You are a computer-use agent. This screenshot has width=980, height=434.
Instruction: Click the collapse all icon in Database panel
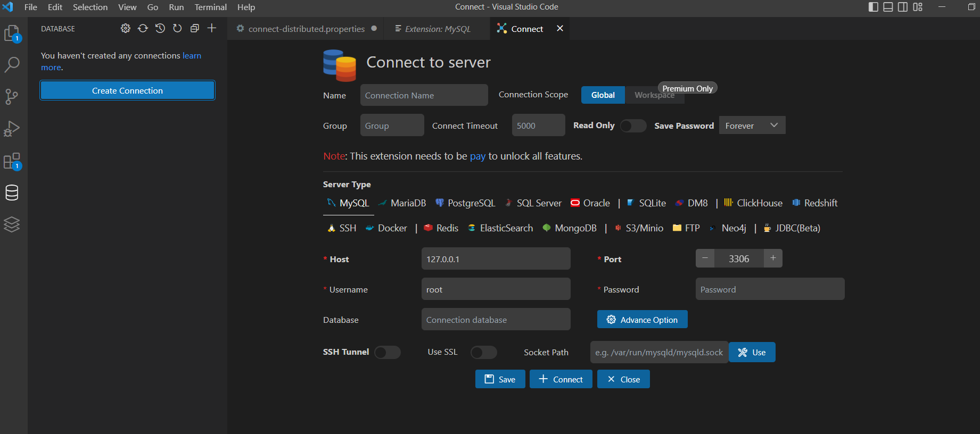coord(195,28)
